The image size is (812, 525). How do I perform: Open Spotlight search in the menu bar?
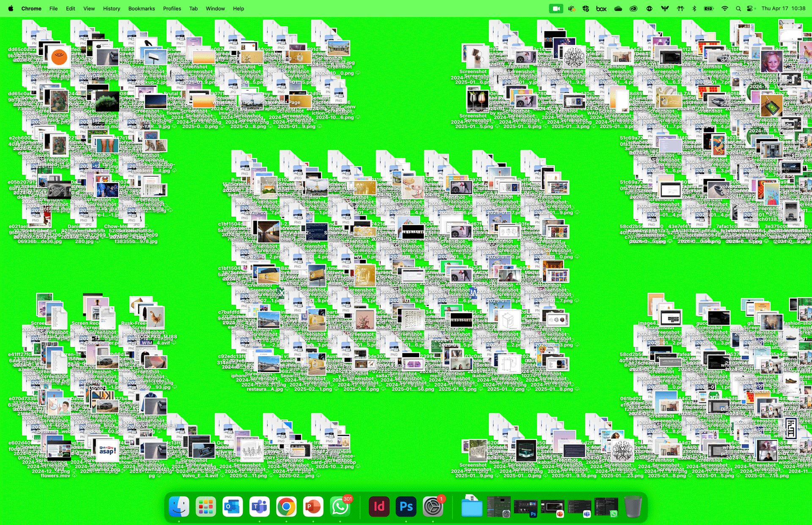(x=738, y=8)
